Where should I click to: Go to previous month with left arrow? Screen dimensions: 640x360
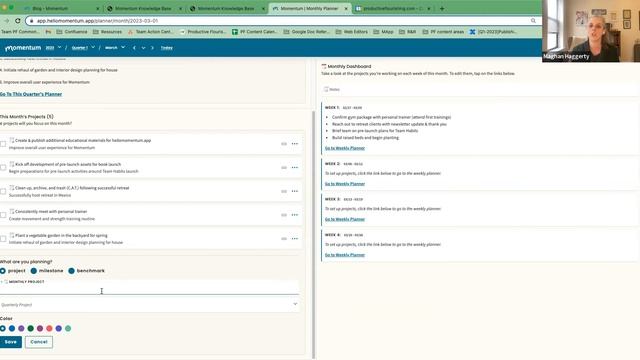[134, 48]
